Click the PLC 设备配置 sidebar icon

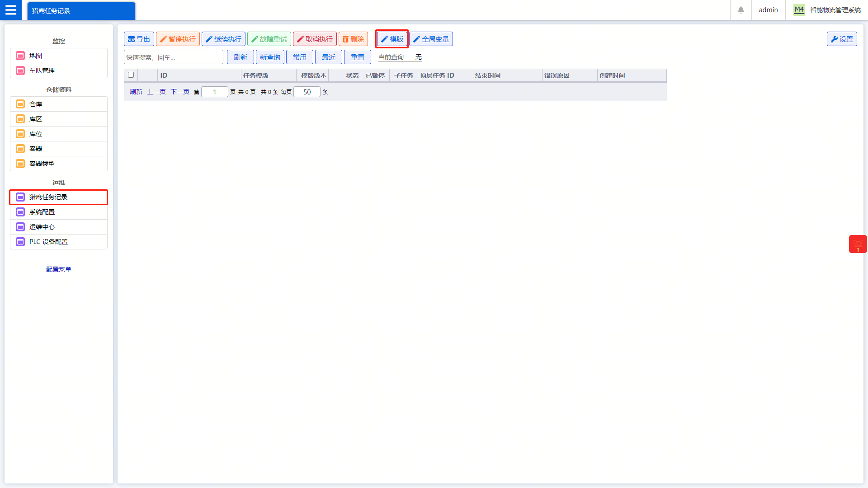pos(20,242)
